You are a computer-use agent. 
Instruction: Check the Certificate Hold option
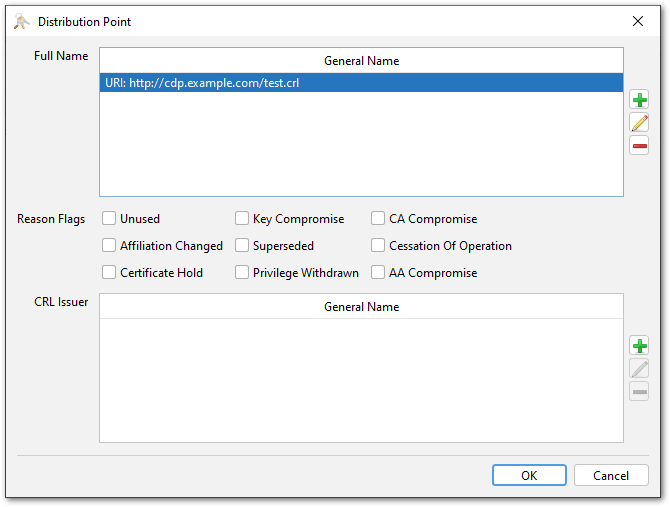[110, 273]
